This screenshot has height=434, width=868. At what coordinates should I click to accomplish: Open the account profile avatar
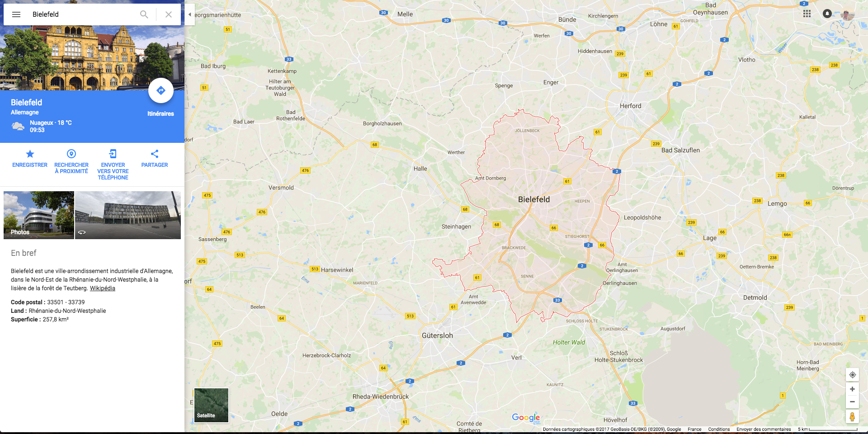[x=848, y=14]
